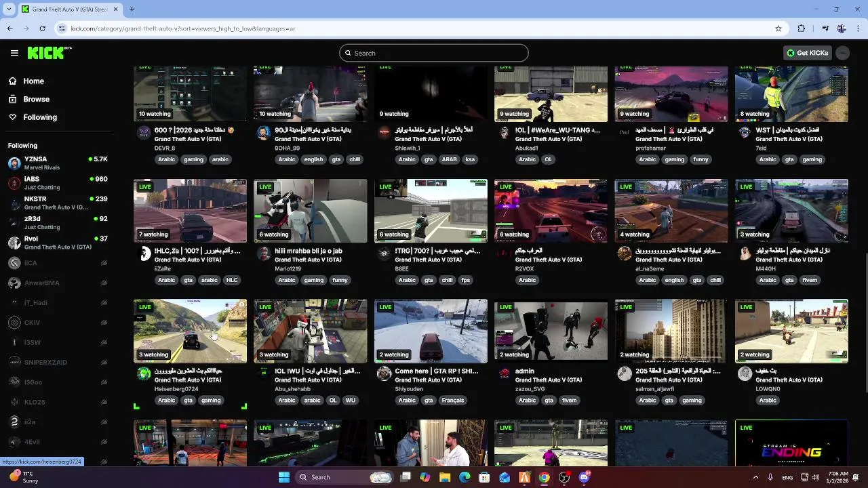868x488 pixels.
Task: Click the WU tag under Abu_shehabb
Action: click(x=351, y=401)
